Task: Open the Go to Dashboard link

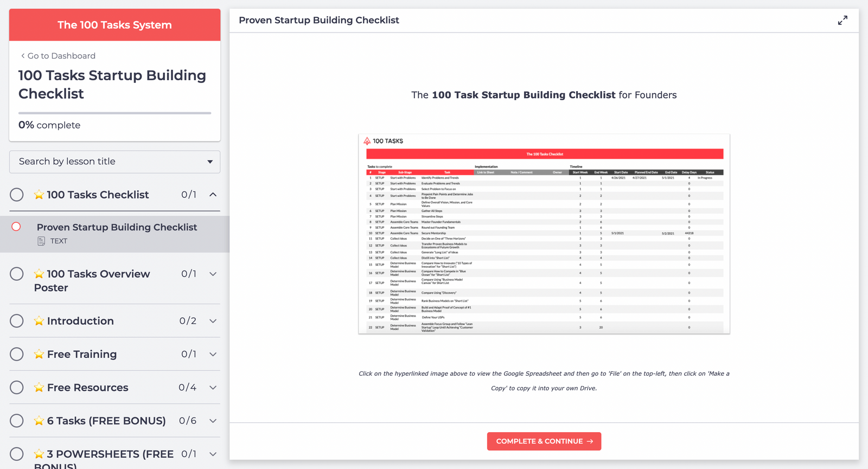Action: click(x=61, y=55)
